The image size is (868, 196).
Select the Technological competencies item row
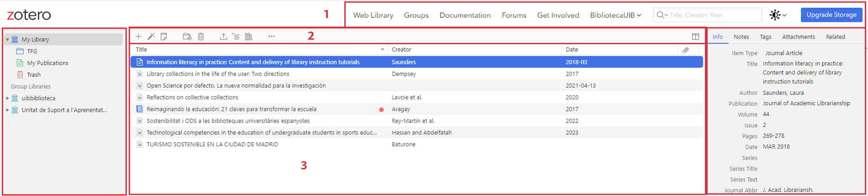(417, 133)
